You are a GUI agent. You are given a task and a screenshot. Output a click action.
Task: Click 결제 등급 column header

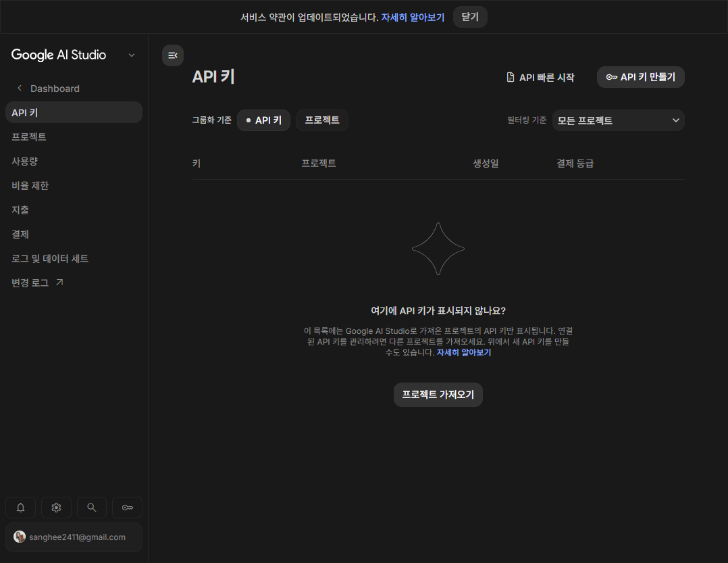[x=575, y=163]
